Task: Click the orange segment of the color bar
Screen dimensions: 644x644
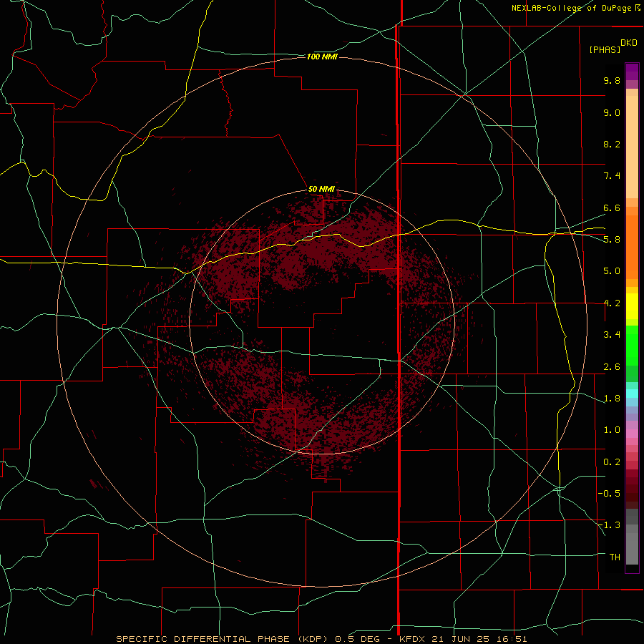Action: (632, 247)
